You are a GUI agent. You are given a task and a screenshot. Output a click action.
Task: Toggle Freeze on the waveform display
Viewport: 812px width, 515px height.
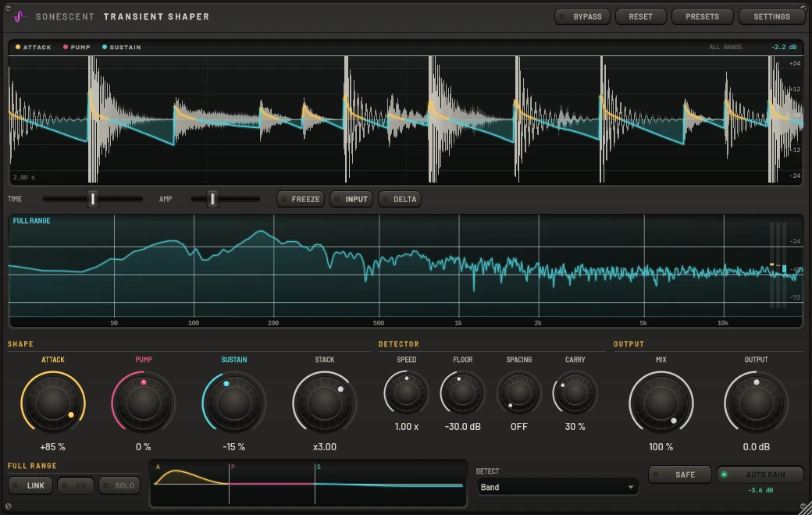[x=301, y=199]
